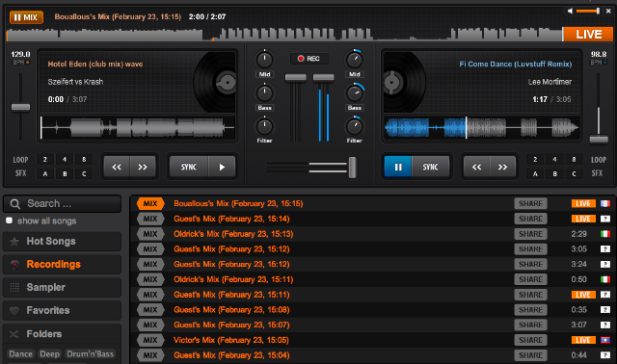
Task: Fast-forward the right deck track
Action: click(502, 167)
